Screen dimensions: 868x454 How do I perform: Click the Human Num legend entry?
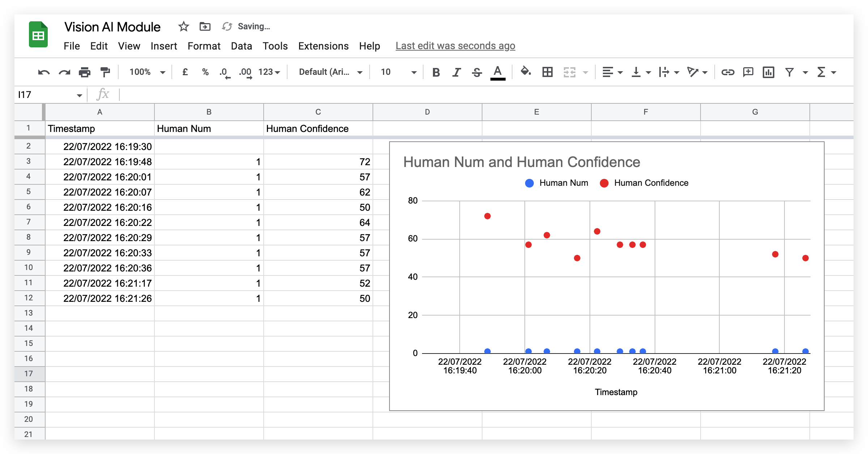click(x=557, y=183)
